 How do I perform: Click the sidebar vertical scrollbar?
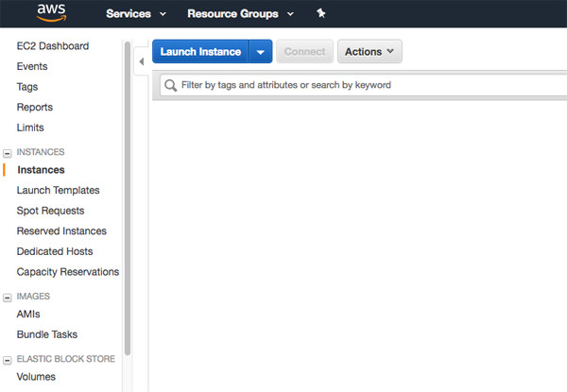[x=128, y=198]
